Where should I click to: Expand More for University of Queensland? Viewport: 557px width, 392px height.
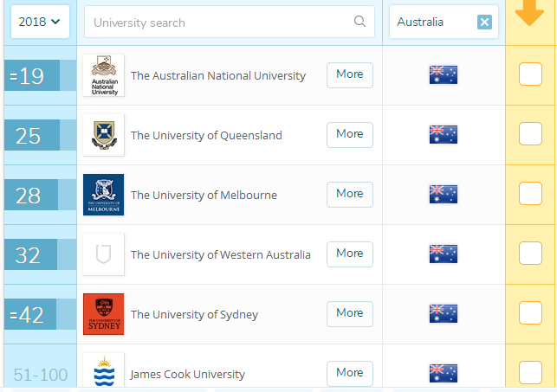tap(350, 134)
